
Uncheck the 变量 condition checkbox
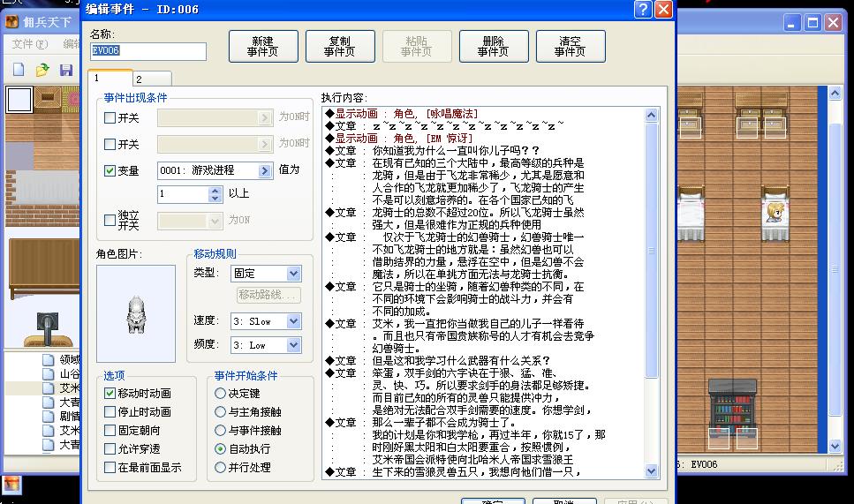click(110, 170)
